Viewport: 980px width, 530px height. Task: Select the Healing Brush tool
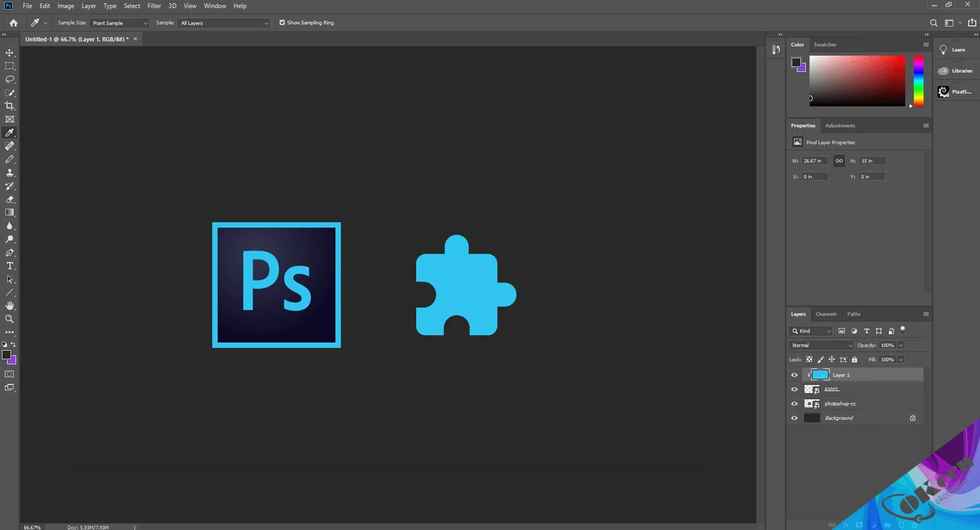tap(10, 146)
